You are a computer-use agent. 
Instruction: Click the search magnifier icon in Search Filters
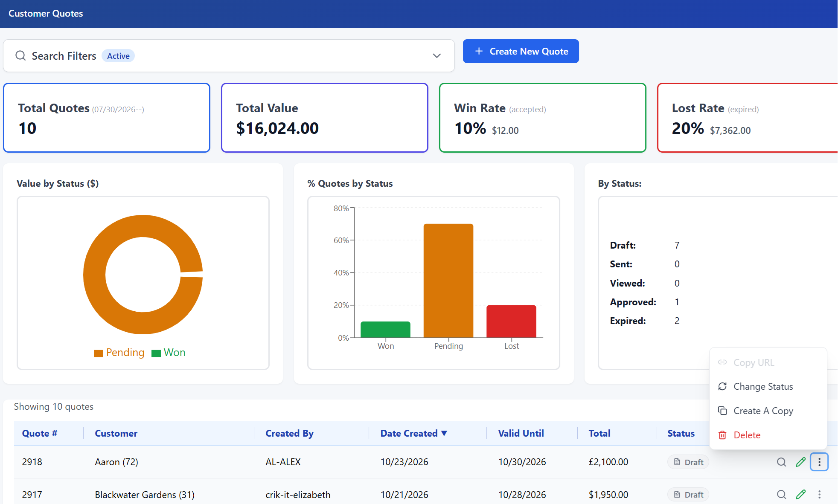[20, 56]
